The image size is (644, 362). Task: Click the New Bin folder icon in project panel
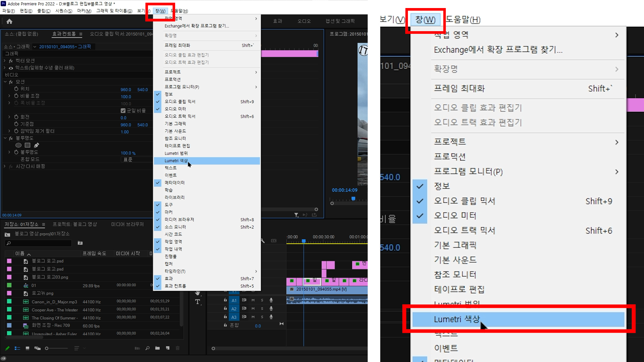pyautogui.click(x=157, y=348)
